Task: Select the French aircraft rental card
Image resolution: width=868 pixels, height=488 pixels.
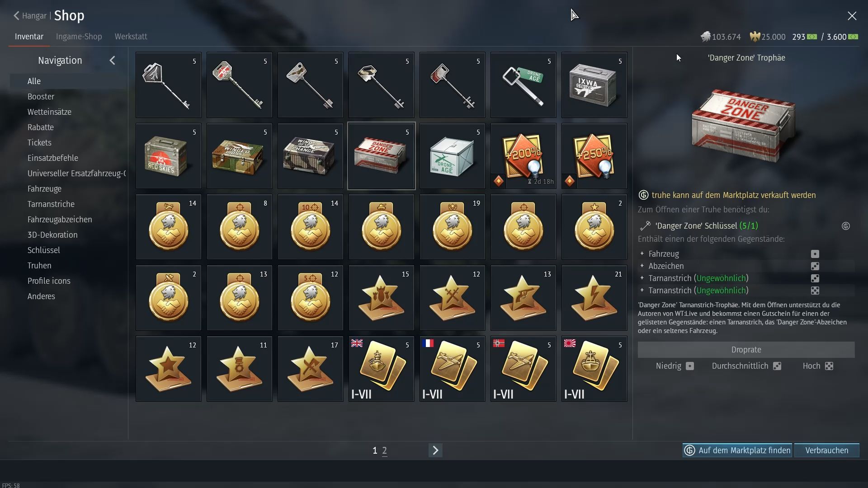Action: 452,369
